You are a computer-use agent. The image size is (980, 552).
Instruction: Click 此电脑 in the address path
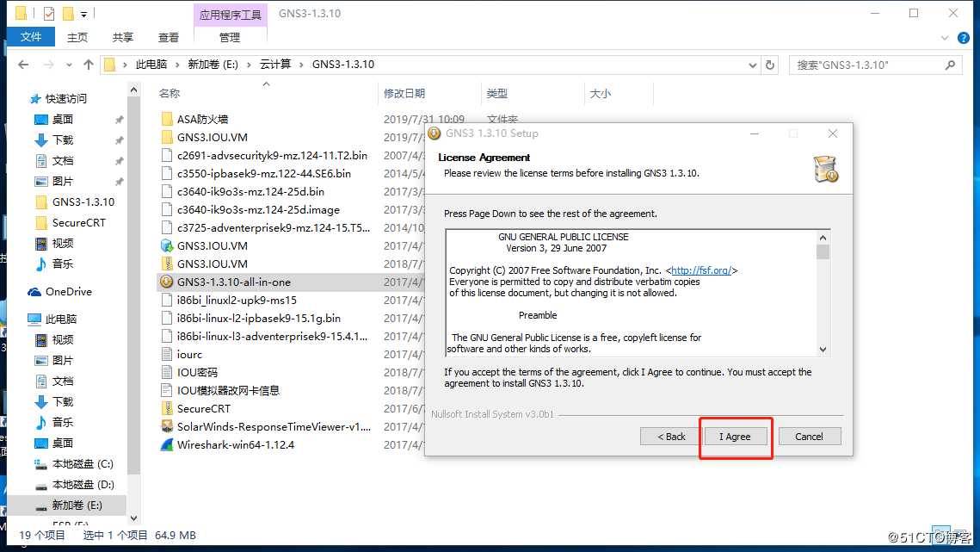151,65
